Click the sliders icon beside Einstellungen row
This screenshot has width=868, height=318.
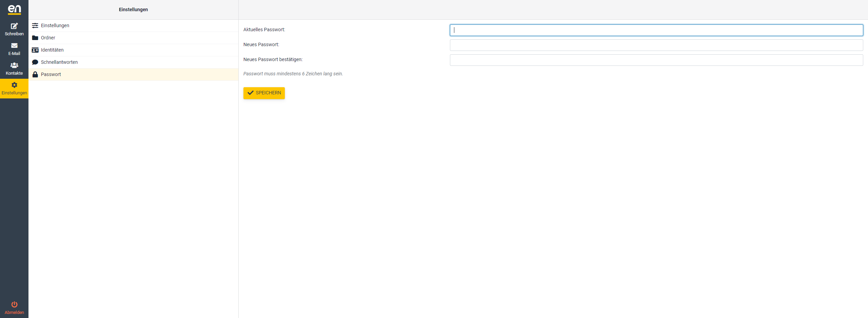(x=35, y=25)
